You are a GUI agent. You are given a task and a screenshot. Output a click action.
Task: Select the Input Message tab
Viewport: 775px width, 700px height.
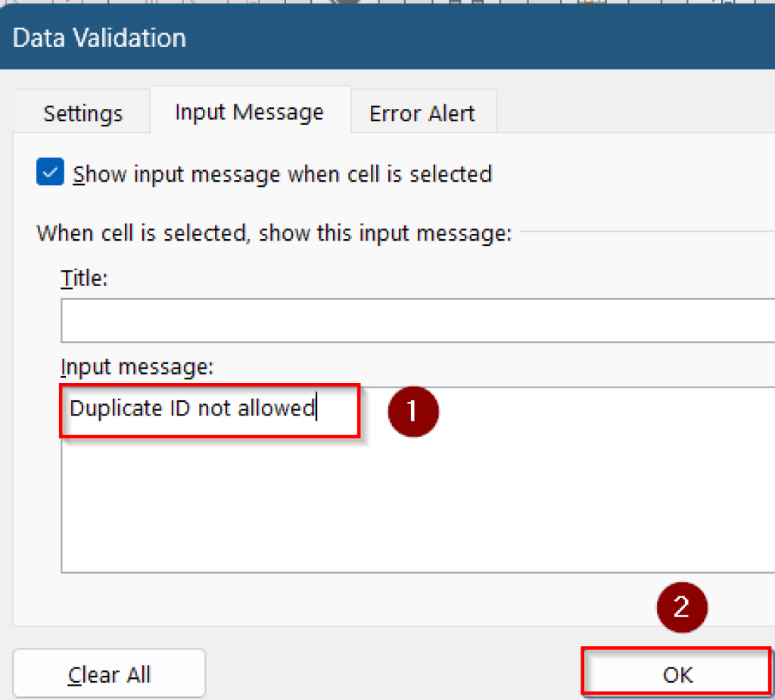tap(248, 111)
